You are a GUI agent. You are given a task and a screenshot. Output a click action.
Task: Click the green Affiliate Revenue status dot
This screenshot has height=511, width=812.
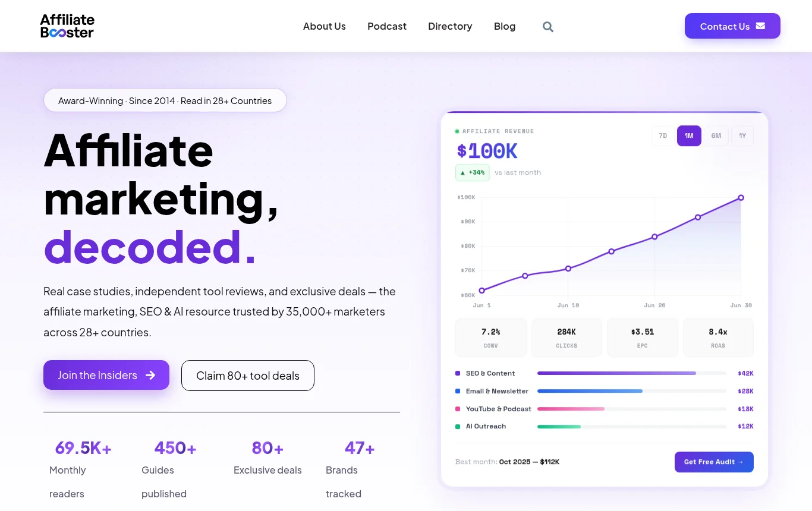point(457,131)
